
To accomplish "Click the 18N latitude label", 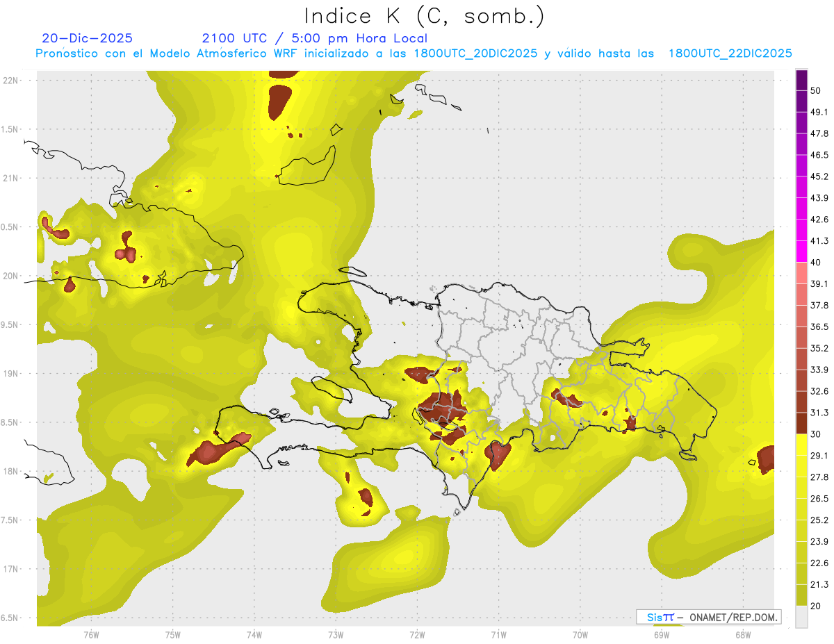I will (11, 471).
